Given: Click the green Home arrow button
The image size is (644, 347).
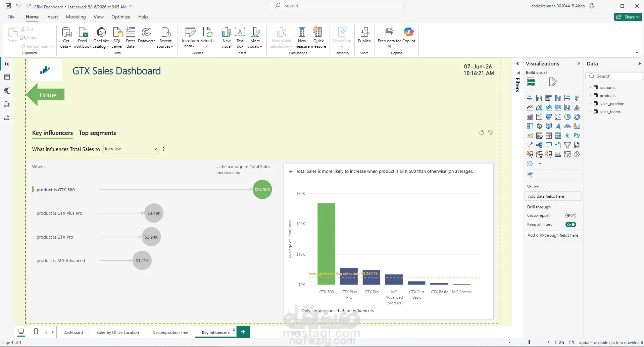Looking at the screenshot, I should tap(45, 95).
